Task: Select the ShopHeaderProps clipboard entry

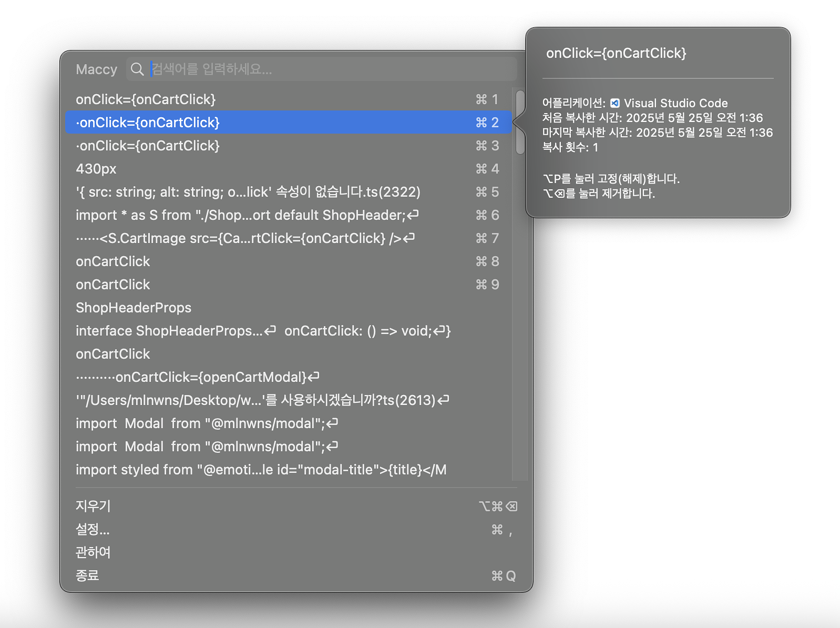Action: [134, 308]
